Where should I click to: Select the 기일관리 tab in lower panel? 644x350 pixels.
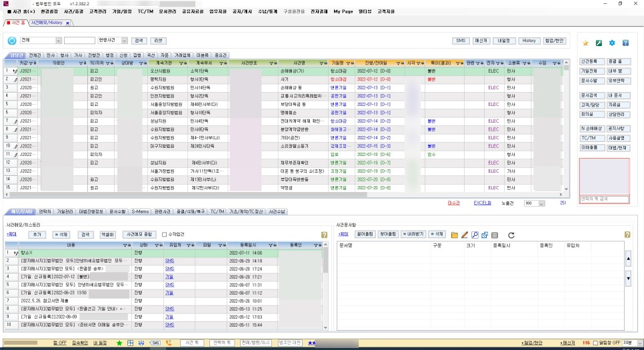coord(65,211)
